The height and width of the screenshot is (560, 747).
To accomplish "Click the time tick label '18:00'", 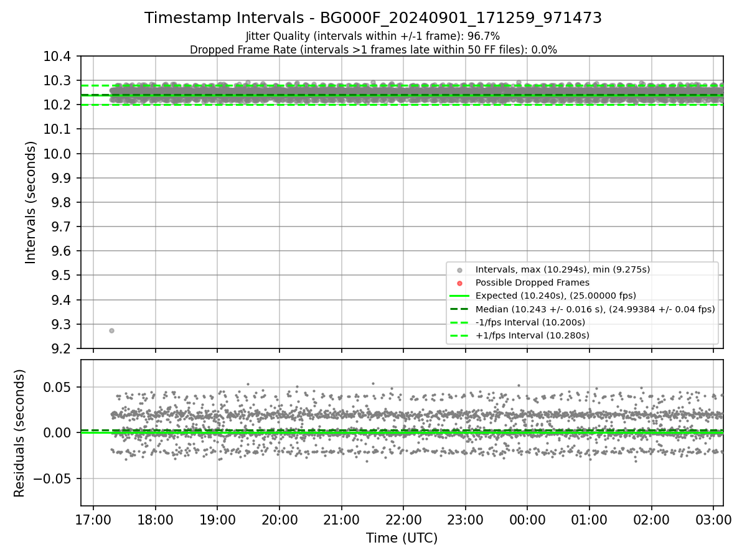I will (x=155, y=520).
